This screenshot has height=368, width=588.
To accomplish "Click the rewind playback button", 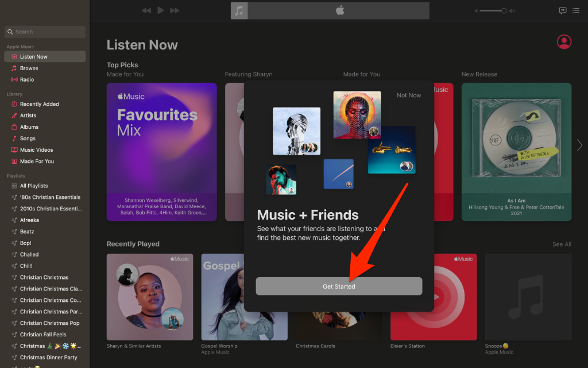I will coord(146,10).
